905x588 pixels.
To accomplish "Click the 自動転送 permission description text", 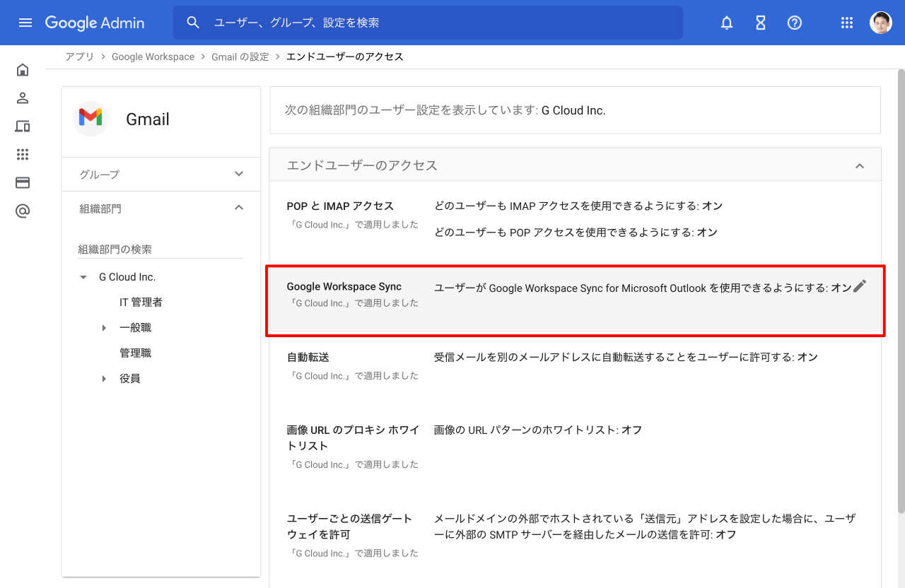I will coord(626,358).
